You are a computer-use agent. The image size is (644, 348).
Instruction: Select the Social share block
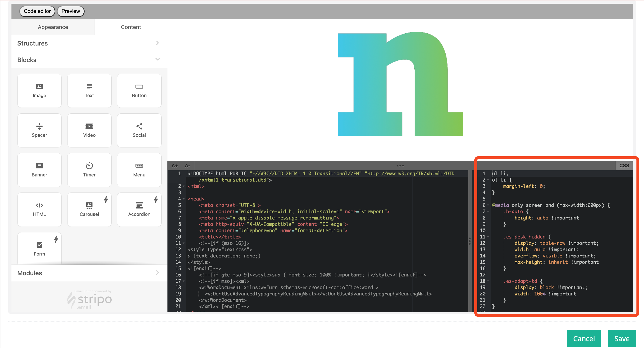tap(139, 130)
